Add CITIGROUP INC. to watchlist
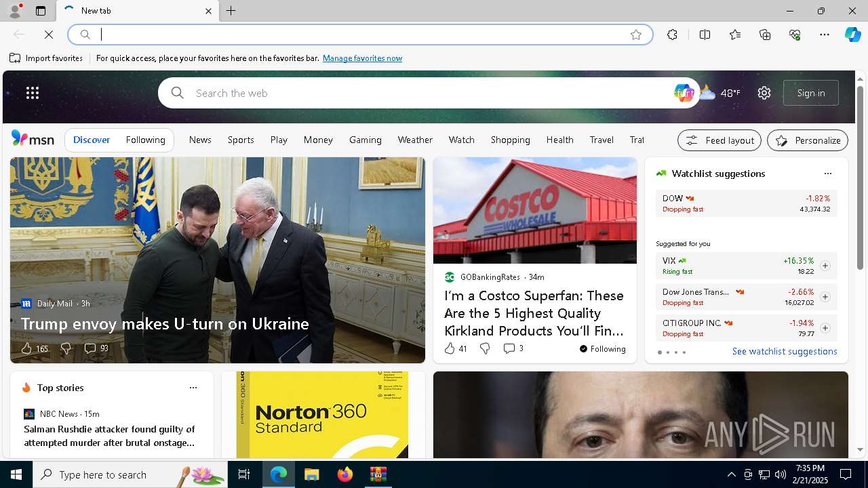 (x=825, y=328)
